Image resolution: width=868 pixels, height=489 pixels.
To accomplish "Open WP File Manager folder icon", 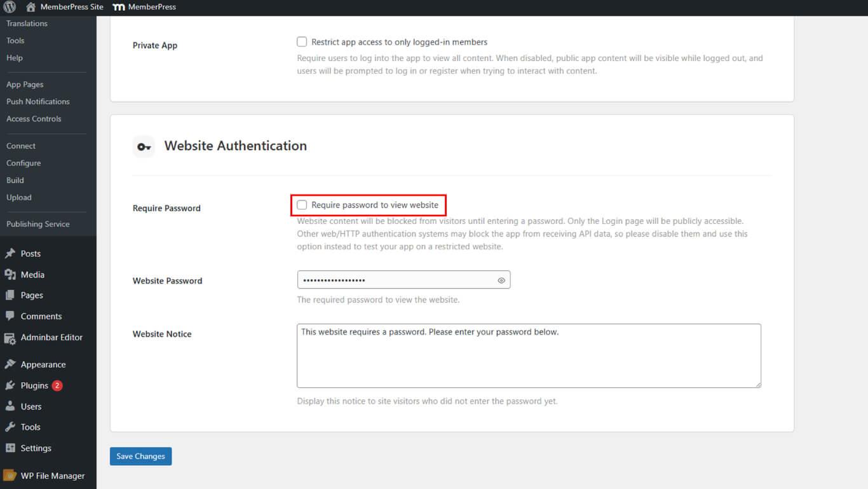I will [x=10, y=476].
